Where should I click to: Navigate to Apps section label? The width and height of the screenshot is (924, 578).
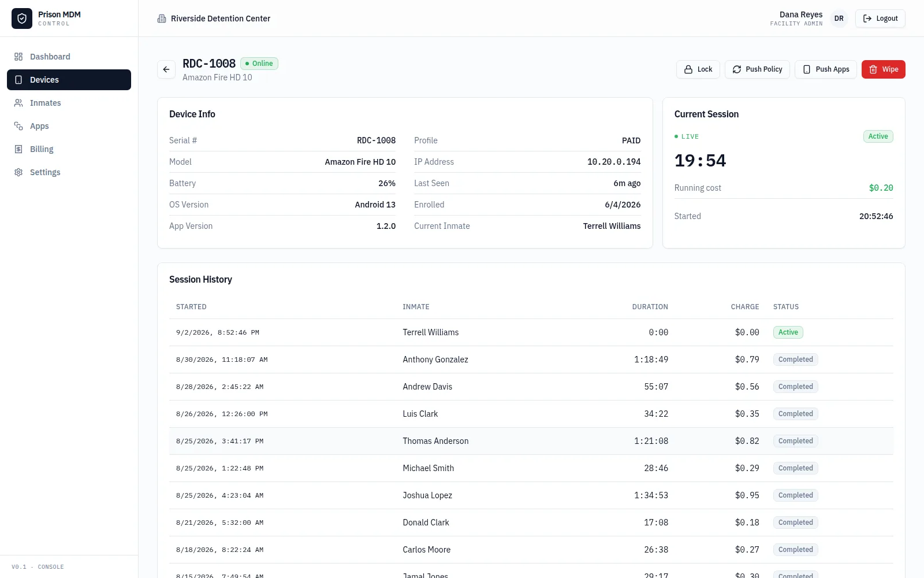(39, 126)
